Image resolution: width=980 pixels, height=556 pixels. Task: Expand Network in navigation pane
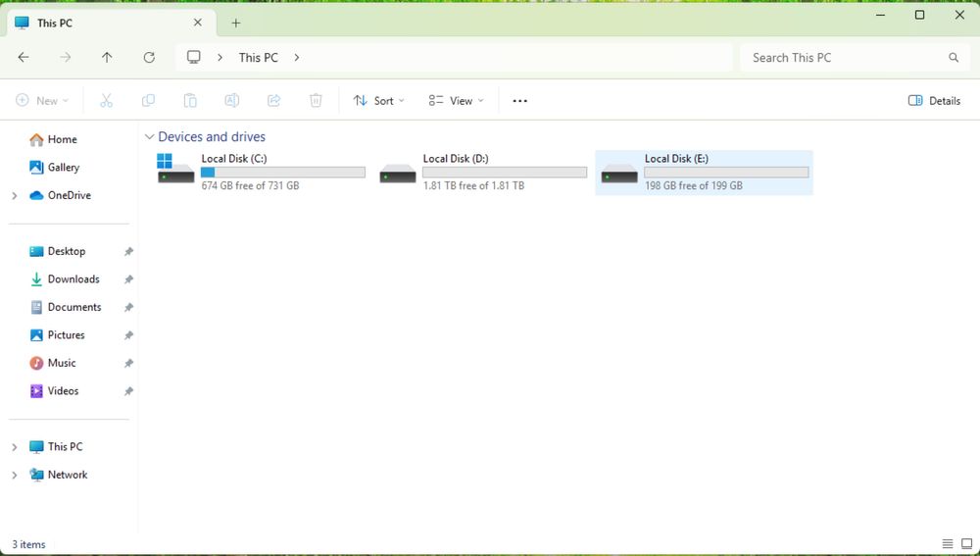[x=15, y=476]
